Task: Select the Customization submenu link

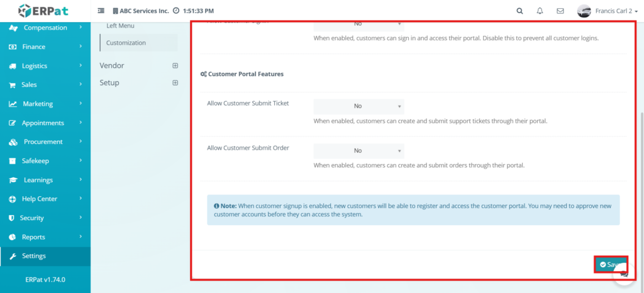Action: point(126,43)
